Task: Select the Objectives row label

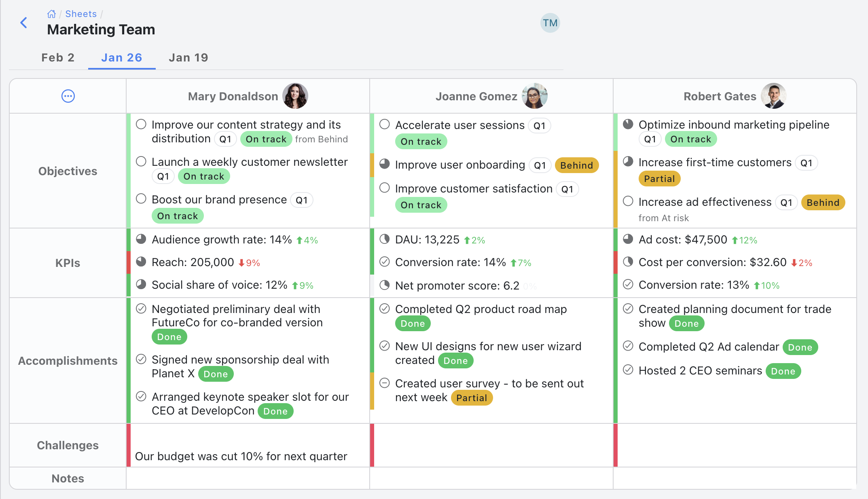Action: 68,171
